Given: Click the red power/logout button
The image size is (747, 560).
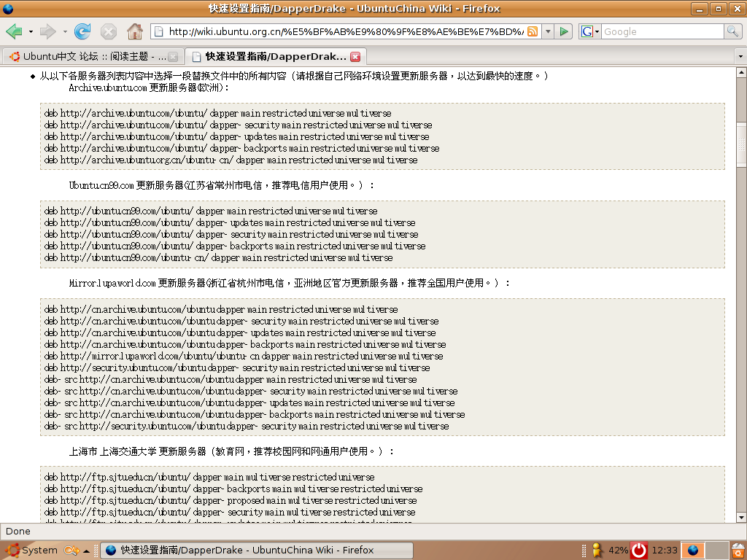Looking at the screenshot, I should coord(639,551).
